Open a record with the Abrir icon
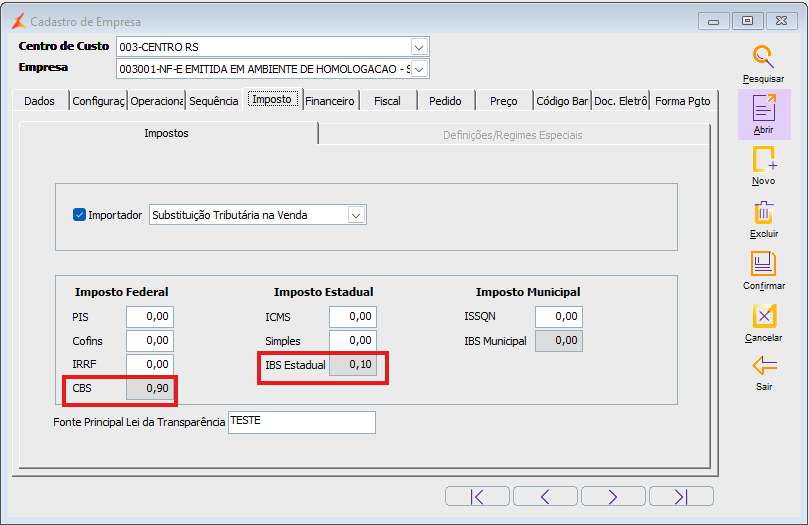809x525 pixels. click(764, 107)
